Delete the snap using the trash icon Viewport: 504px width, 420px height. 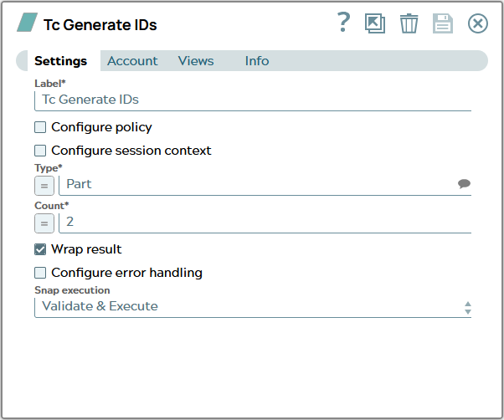(x=409, y=23)
